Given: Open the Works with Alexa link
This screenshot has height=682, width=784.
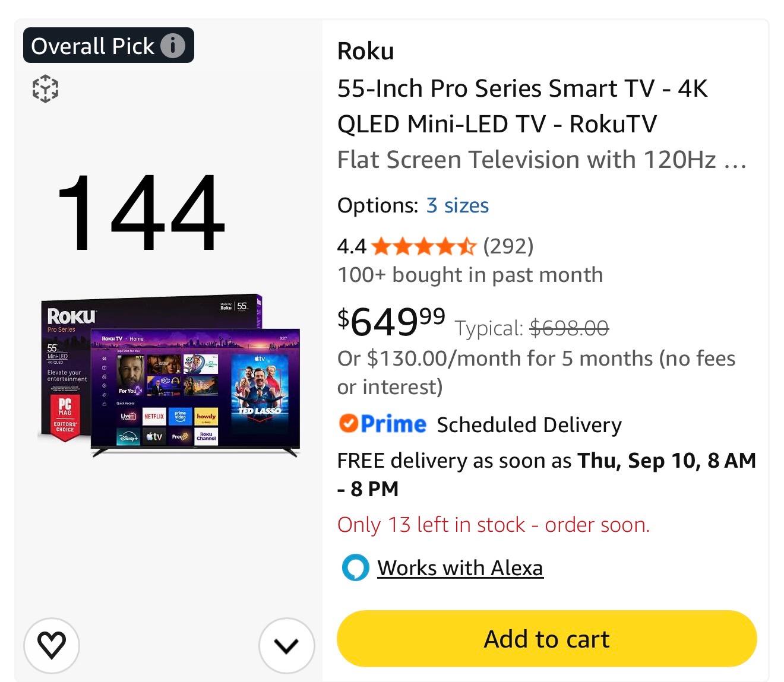Looking at the screenshot, I should [x=460, y=568].
